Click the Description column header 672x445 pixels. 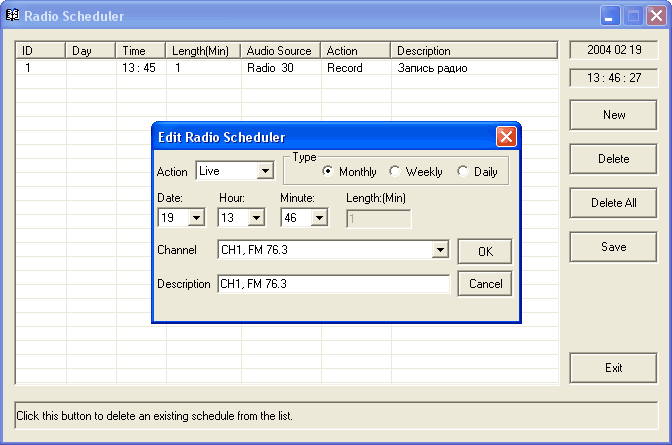[474, 51]
